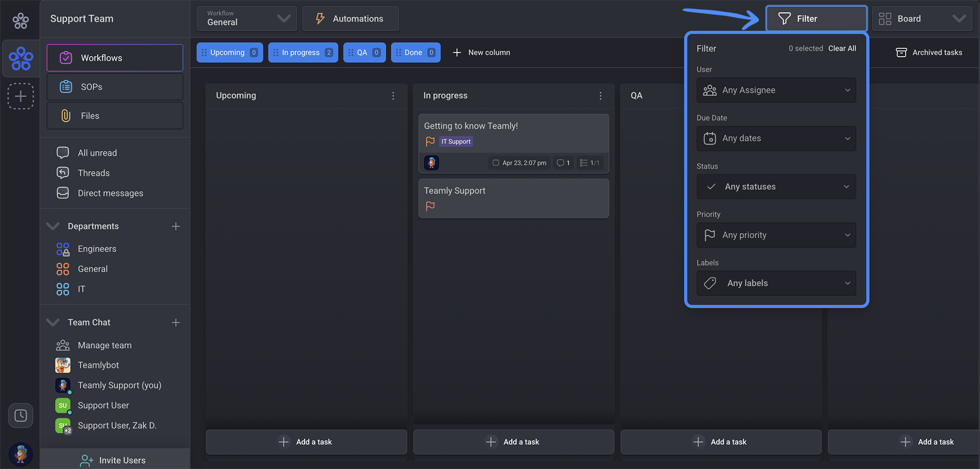This screenshot has width=980, height=469.
Task: Open Automations
Action: [x=350, y=19]
